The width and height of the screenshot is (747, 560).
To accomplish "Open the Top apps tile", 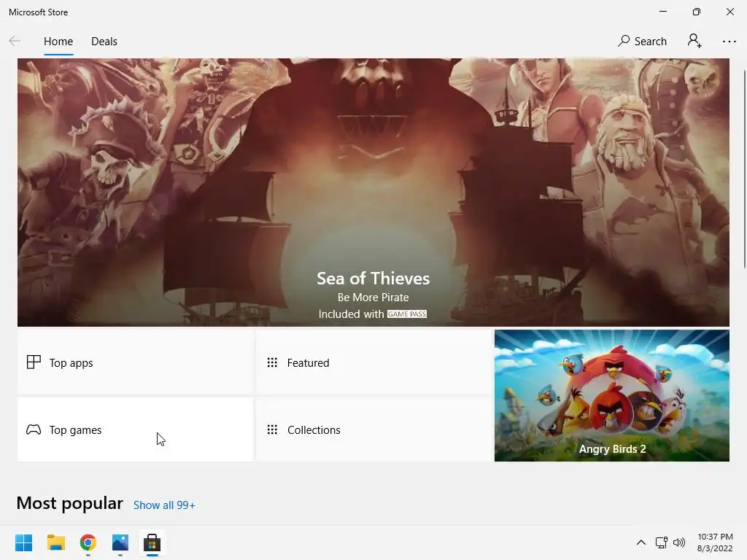I will coord(135,362).
